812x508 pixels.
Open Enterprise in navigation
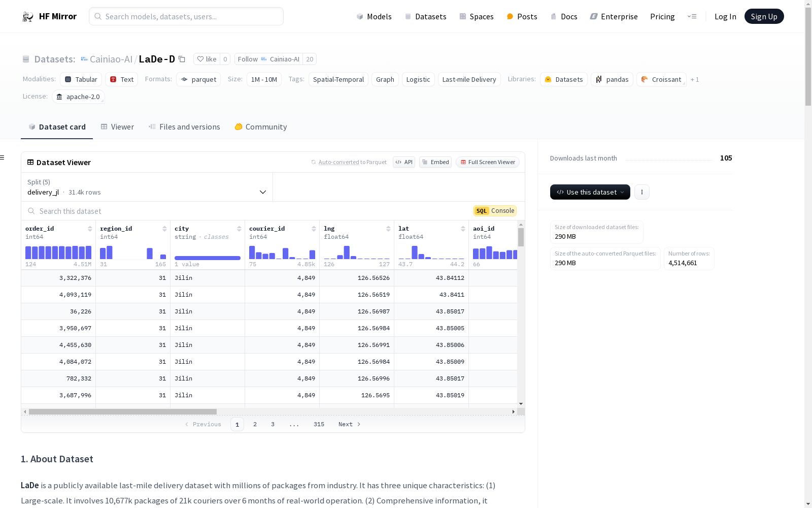[x=614, y=16]
